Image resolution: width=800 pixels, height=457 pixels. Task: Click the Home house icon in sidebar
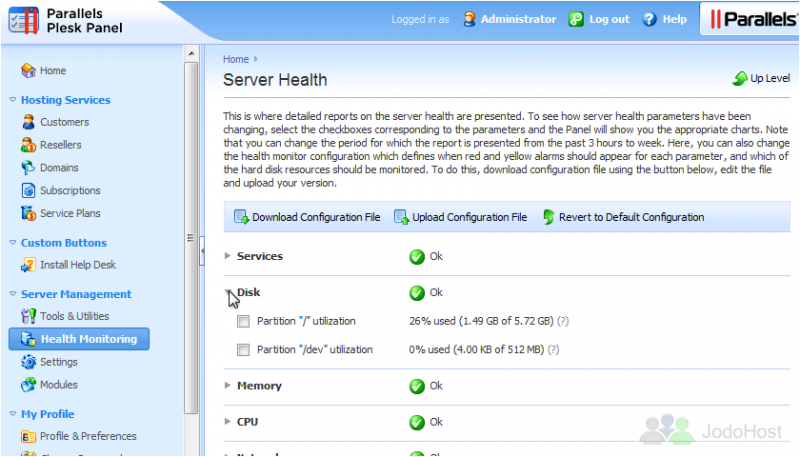tap(28, 70)
